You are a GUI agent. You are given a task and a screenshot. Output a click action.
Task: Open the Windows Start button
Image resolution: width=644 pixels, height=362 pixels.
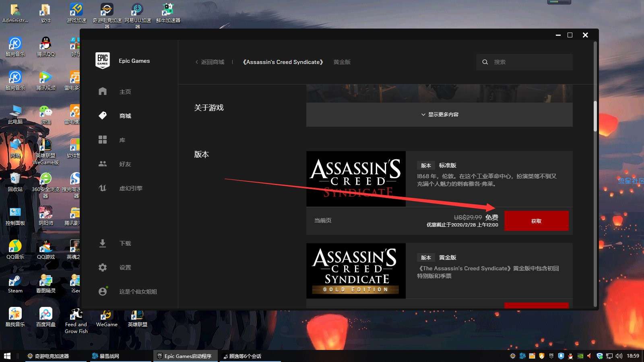click(x=7, y=356)
